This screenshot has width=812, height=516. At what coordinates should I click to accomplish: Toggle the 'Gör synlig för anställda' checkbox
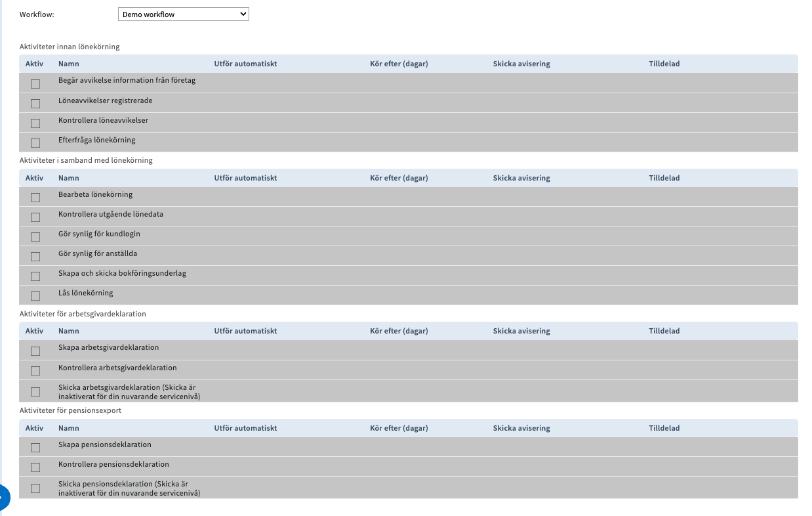(35, 257)
